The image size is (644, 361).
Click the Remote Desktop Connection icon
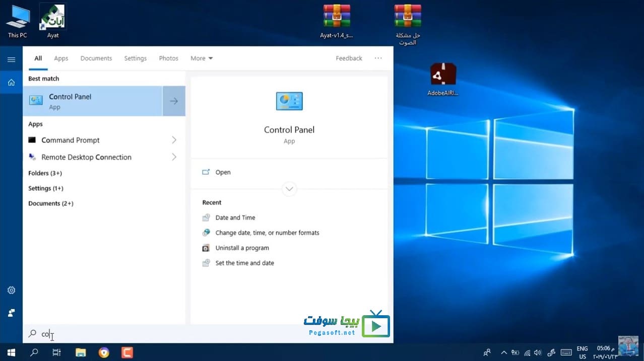click(32, 157)
